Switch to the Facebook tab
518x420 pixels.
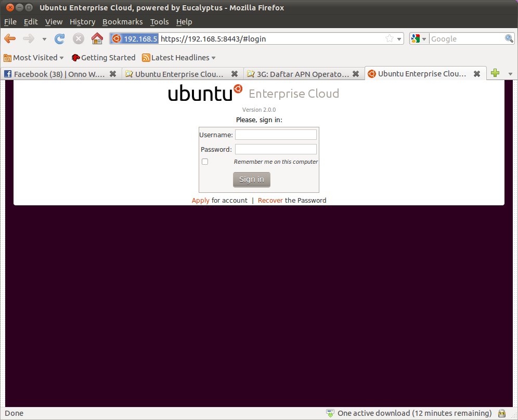[x=60, y=74]
